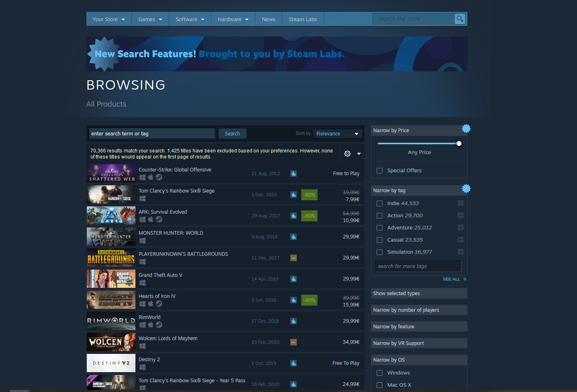Click the store search magnifier icon
The height and width of the screenshot is (392, 577).
(x=460, y=19)
